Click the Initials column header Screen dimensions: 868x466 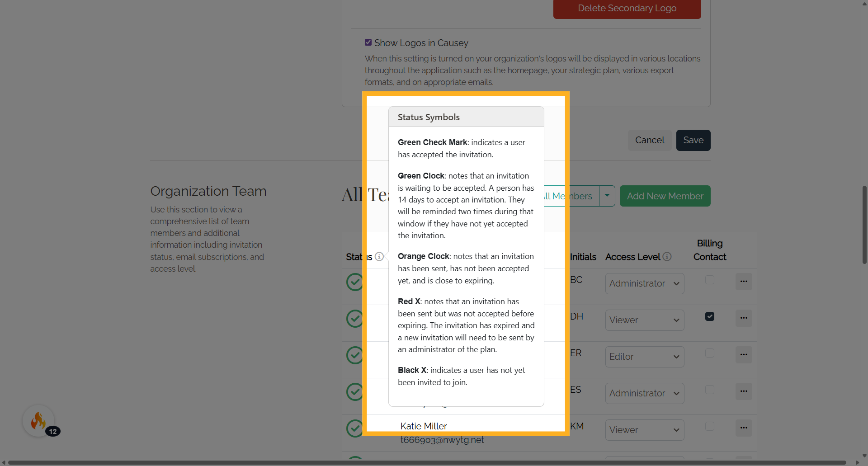583,257
